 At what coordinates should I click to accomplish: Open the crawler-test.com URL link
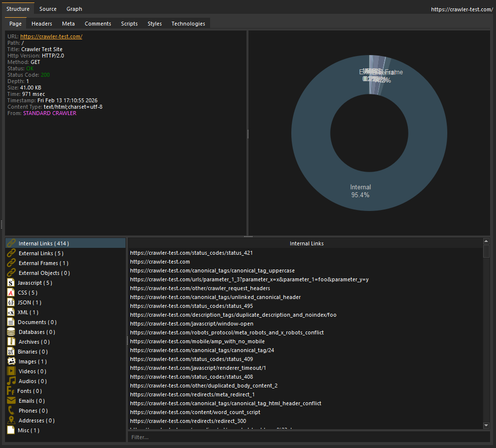click(x=51, y=36)
